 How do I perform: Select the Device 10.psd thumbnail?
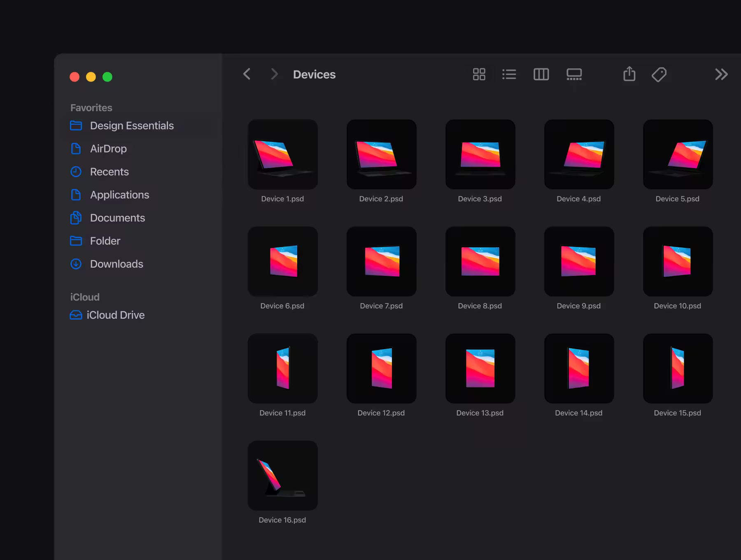(678, 261)
